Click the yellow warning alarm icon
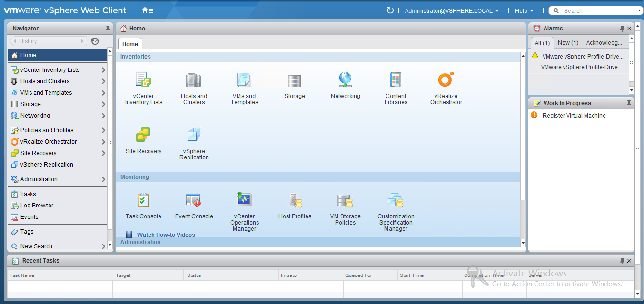Viewport: 644px width, 304px height. click(x=535, y=56)
